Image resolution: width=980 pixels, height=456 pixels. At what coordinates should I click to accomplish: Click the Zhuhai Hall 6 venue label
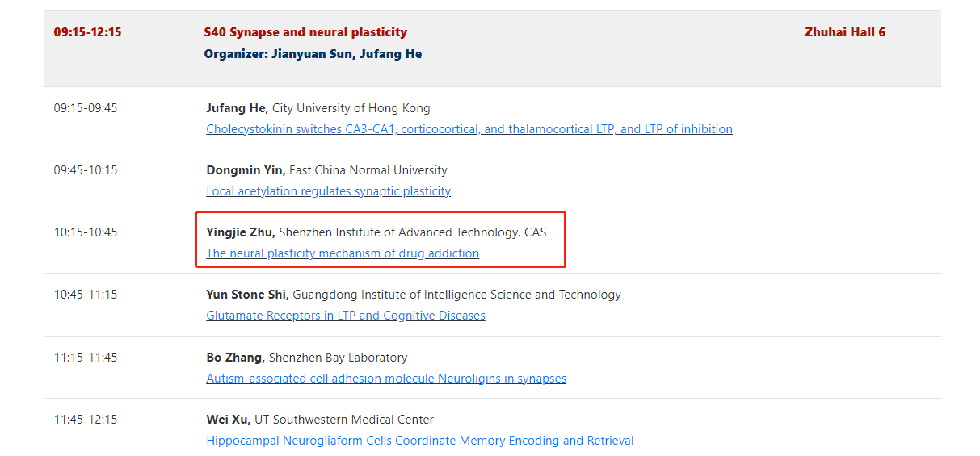845,32
